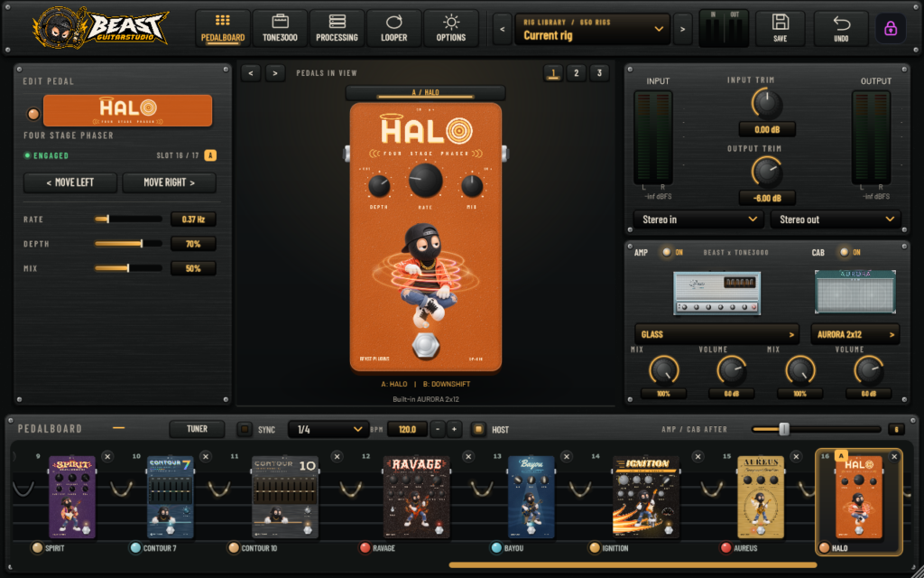Remove the Spirit pedal
This screenshot has width=924, height=578.
(x=106, y=456)
